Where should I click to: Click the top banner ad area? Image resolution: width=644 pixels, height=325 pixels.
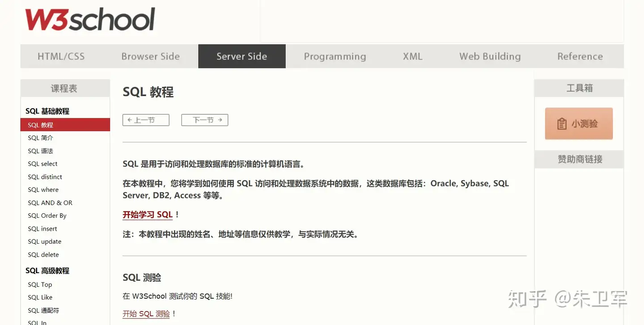(442, 21)
